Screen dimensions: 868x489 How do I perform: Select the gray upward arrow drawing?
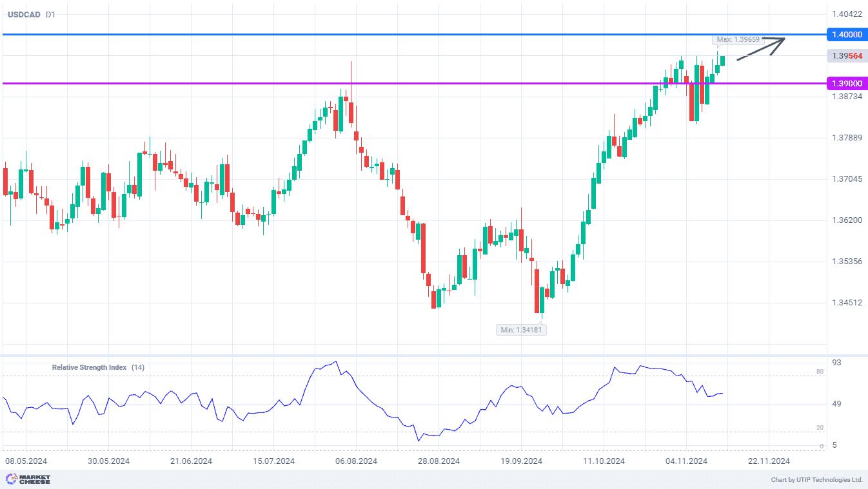762,49
